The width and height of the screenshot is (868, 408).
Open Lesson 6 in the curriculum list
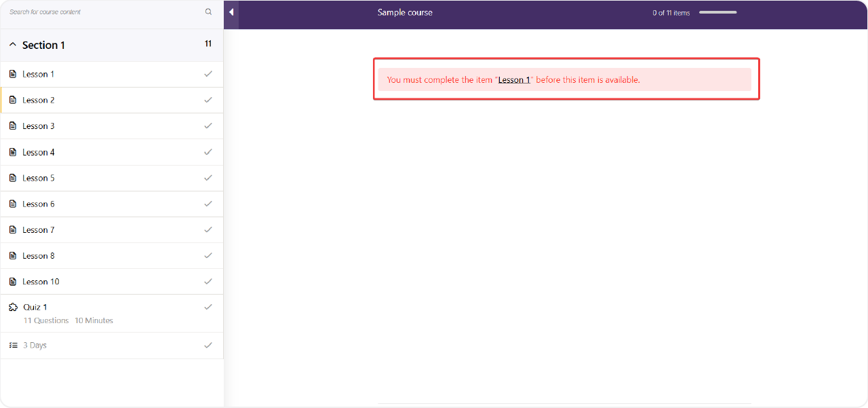(111, 204)
